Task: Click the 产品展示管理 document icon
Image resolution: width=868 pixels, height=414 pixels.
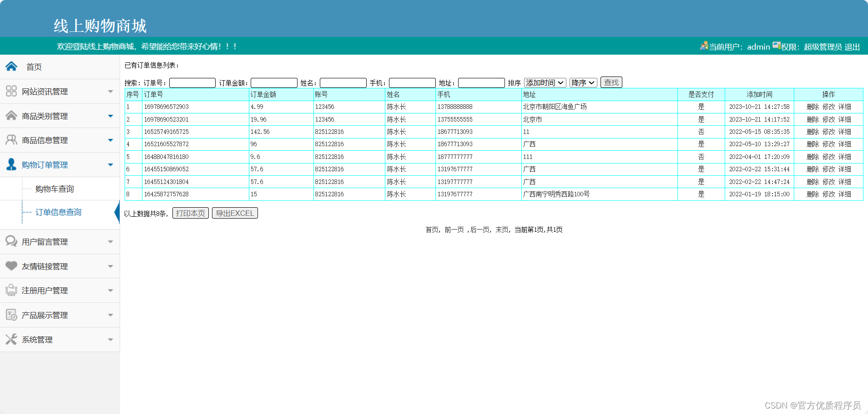Action: [11, 315]
